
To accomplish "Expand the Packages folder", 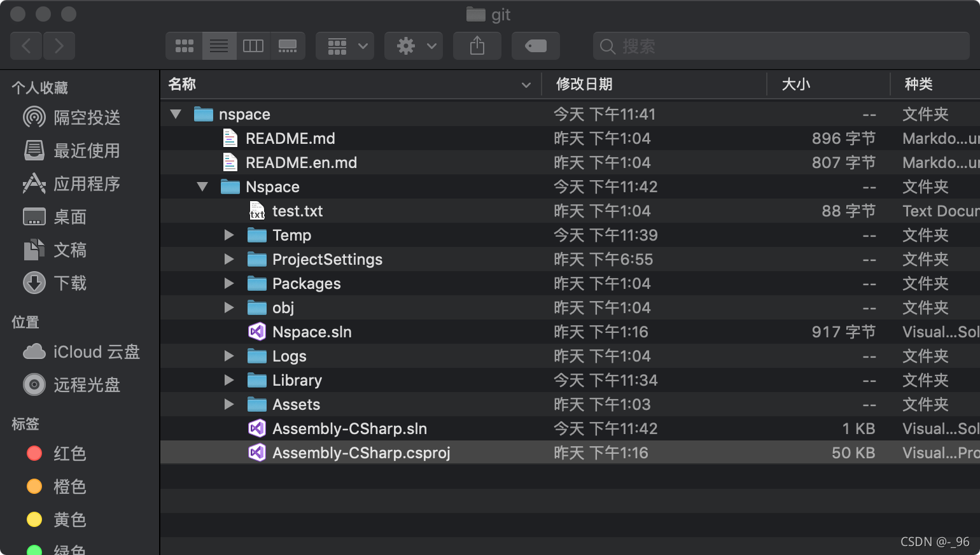I will 229,284.
